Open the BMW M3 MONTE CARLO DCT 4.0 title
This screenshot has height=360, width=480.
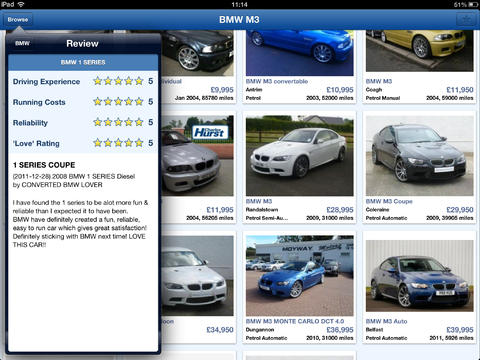pos(295,321)
